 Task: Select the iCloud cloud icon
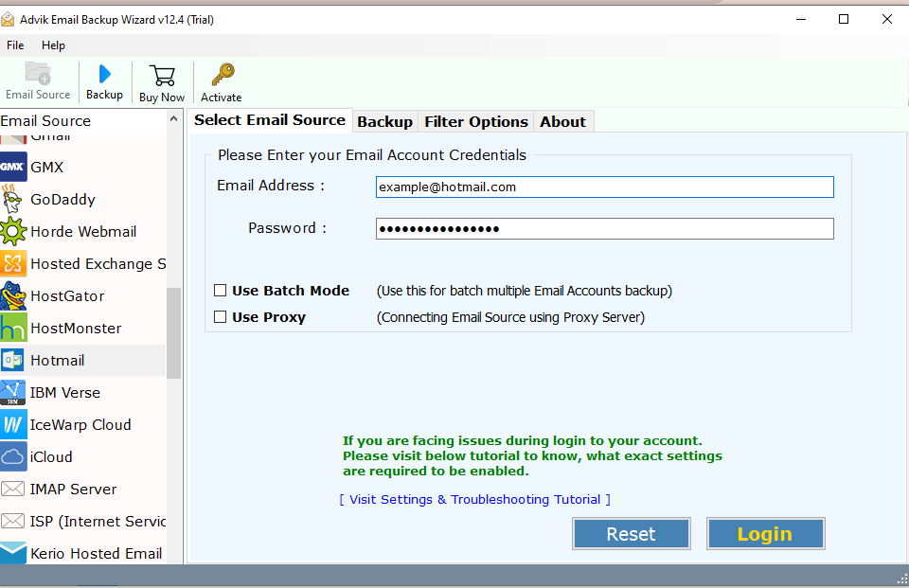(12, 457)
